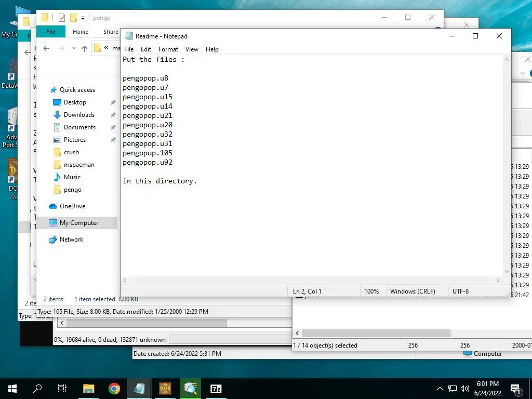The image size is (532, 399).
Task: Open Downloads in the navigation pane
Action: pos(79,115)
